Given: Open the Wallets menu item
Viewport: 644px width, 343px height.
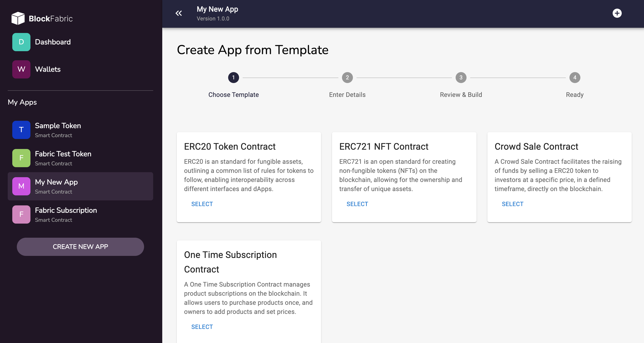Looking at the screenshot, I should 48,69.
